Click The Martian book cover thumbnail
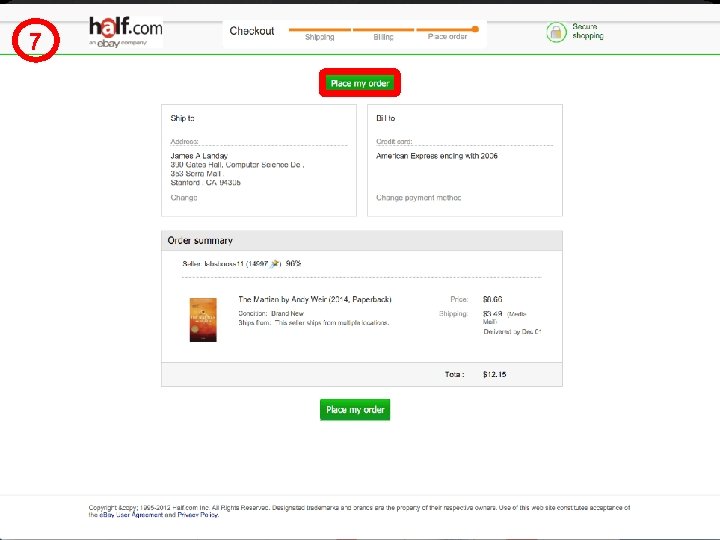 [203, 320]
